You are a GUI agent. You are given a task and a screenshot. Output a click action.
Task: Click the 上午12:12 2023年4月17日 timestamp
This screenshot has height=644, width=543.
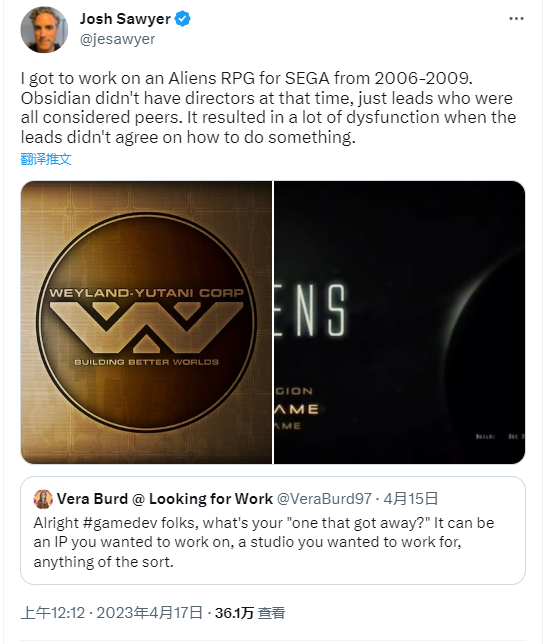pos(112,613)
